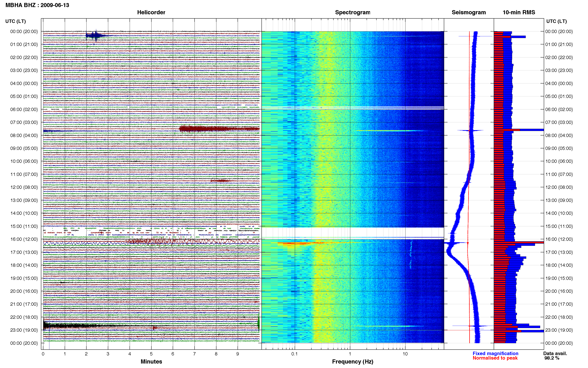Screen dimensions: 588x368
Task: Click left axis label '04:00 (00:00)'
Action: [x=24, y=83]
